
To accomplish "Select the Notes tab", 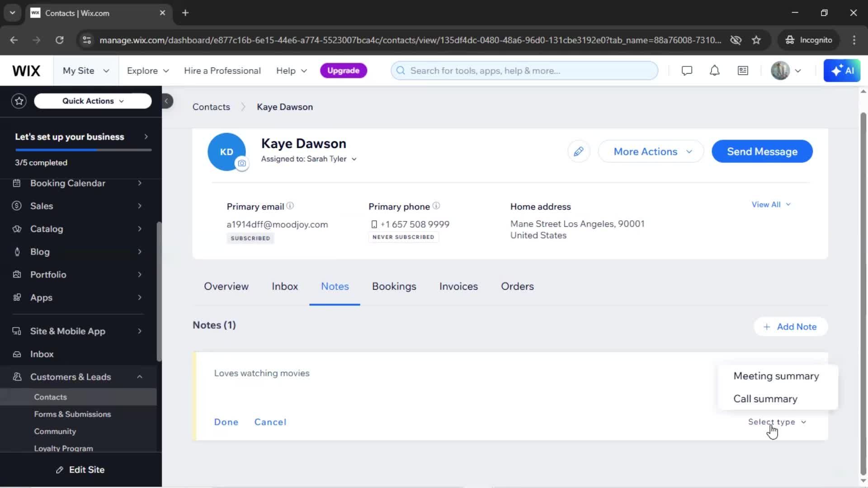I will (335, 286).
